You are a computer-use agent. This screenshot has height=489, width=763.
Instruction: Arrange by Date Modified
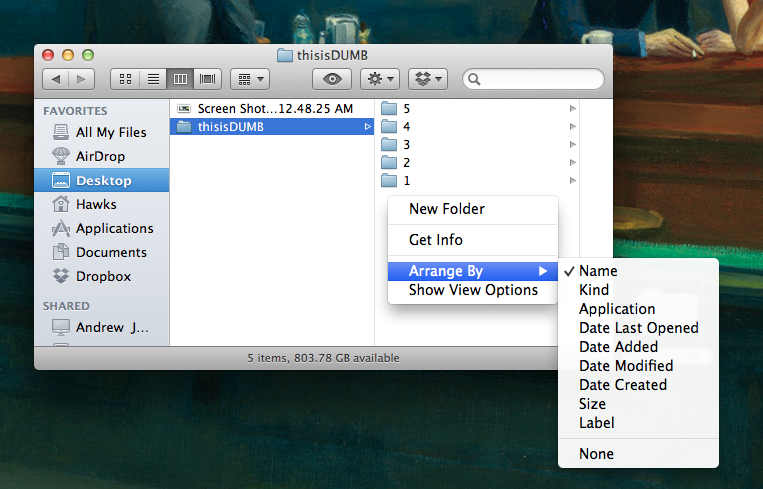[638, 365]
